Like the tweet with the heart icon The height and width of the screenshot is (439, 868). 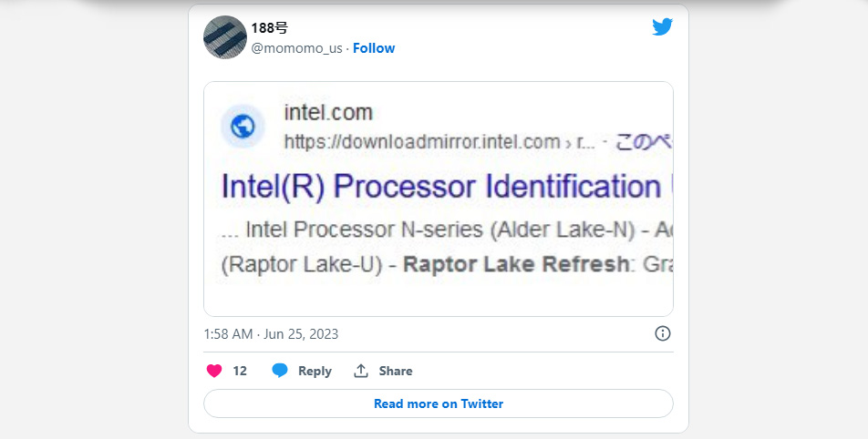[214, 371]
